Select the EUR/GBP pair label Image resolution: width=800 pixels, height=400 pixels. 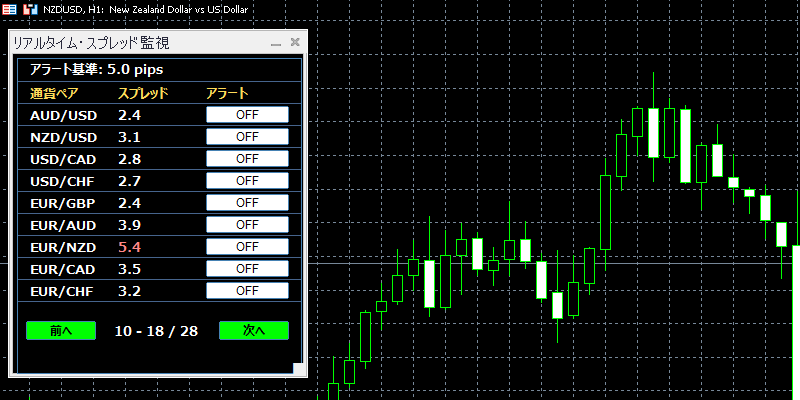click(x=63, y=203)
